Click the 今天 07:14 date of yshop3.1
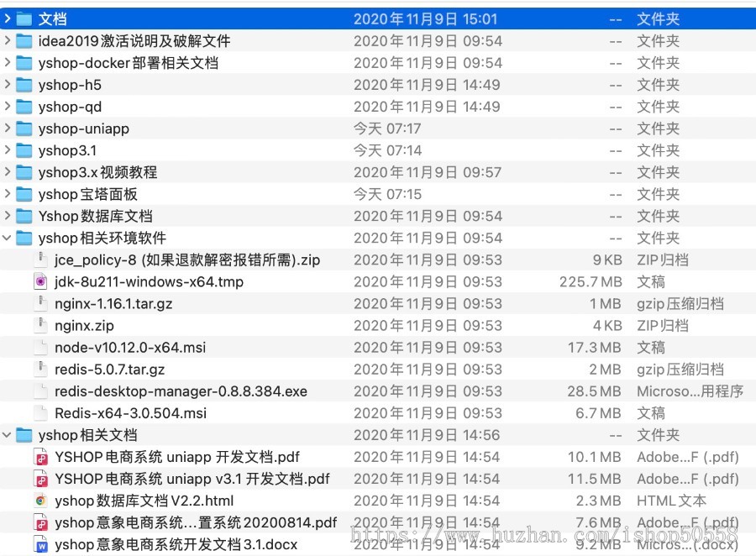This screenshot has width=756, height=556. 387,150
